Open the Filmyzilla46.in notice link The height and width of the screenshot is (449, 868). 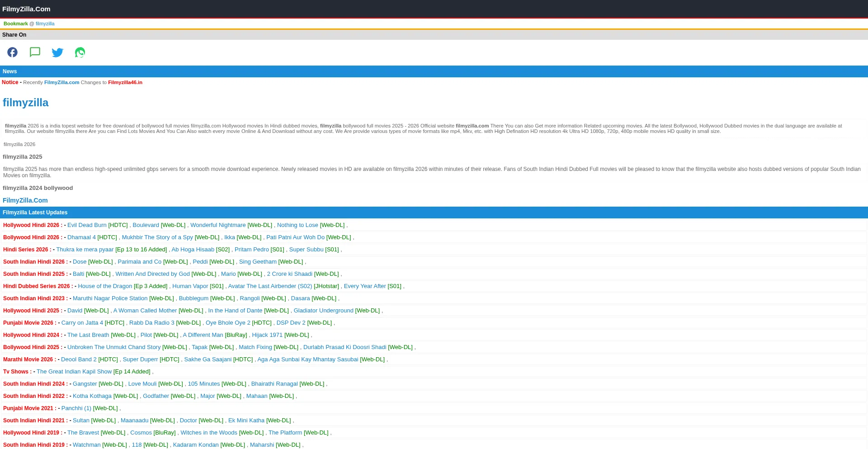125,82
